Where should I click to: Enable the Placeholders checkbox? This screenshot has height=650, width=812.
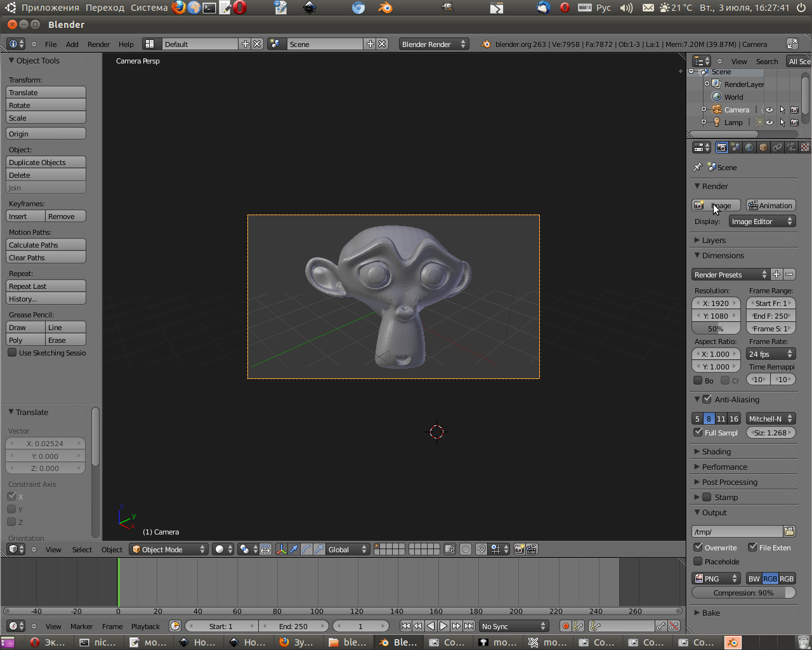698,561
